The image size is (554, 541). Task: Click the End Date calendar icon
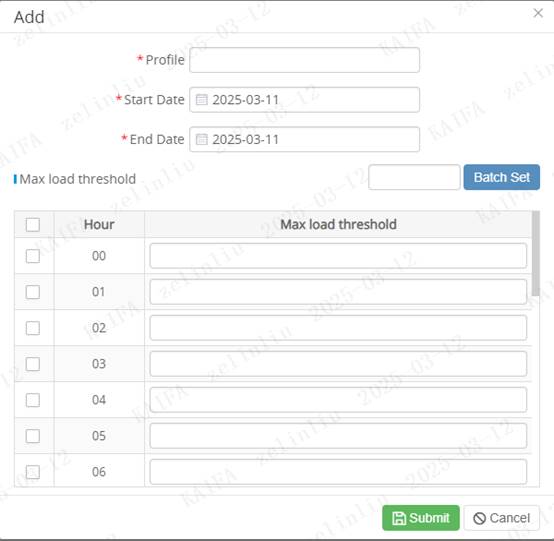[201, 139]
